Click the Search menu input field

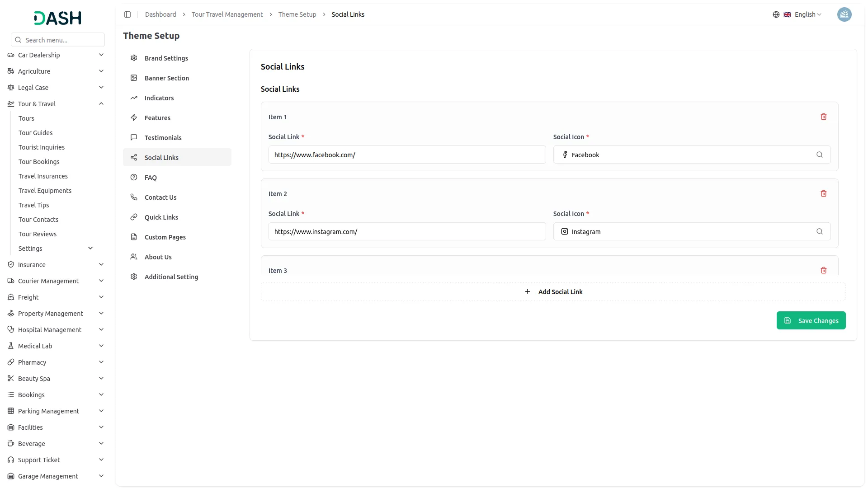[x=58, y=40]
